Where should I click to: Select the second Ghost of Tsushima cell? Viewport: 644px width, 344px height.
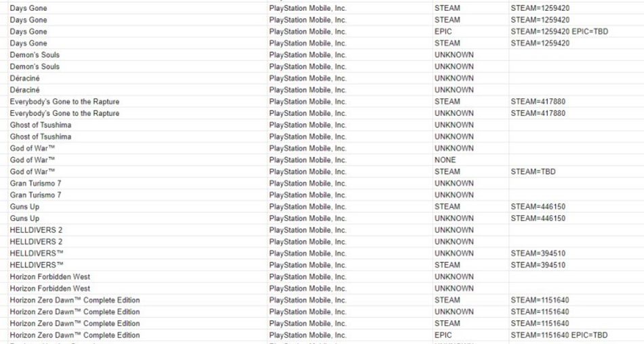138,137
